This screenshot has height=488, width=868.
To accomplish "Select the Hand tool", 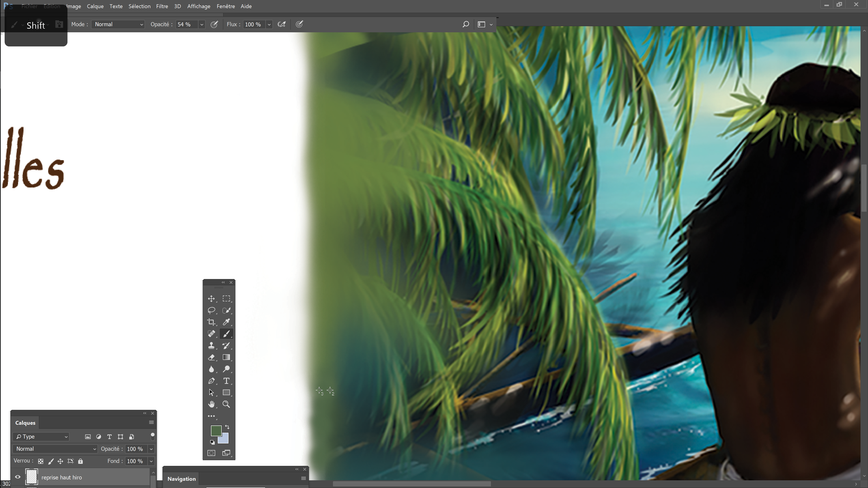I will pyautogui.click(x=211, y=404).
